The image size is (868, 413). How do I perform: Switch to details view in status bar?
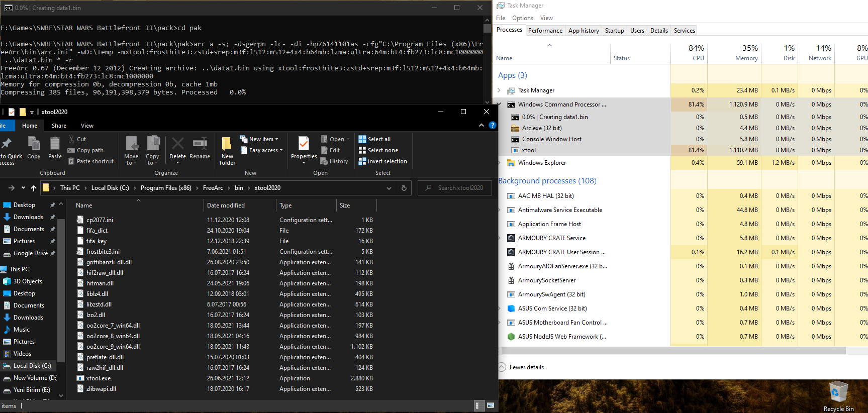click(x=479, y=405)
